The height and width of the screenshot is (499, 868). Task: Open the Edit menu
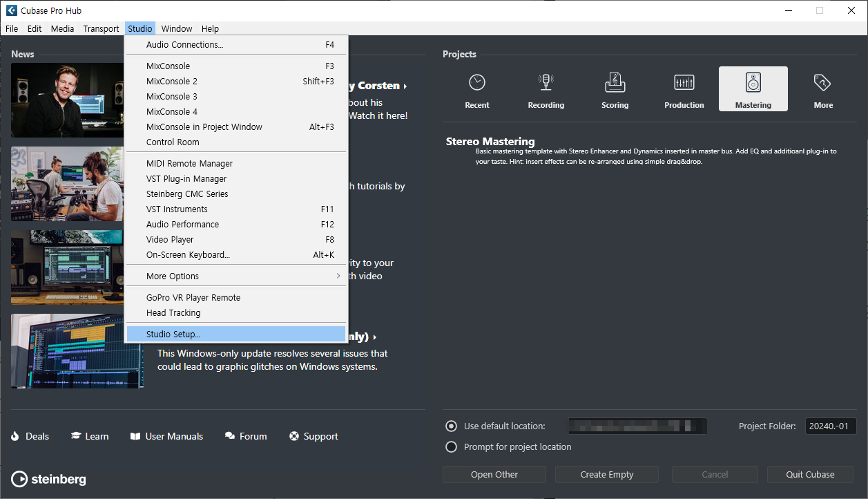coord(35,28)
